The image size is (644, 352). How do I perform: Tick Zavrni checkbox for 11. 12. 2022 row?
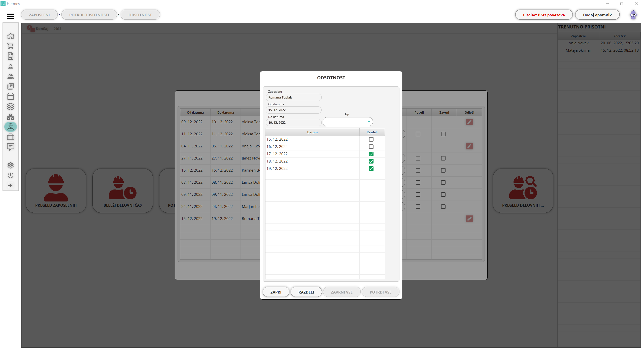coord(443,134)
